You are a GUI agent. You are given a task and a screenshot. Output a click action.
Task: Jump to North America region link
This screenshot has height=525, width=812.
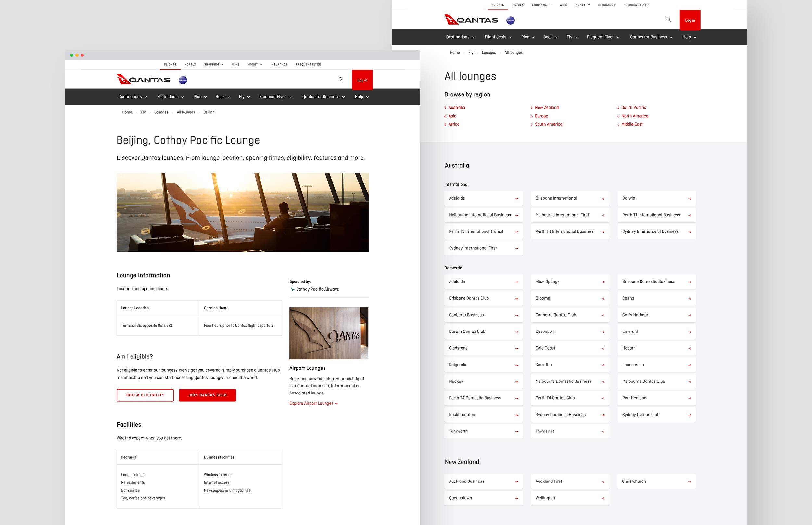(635, 116)
